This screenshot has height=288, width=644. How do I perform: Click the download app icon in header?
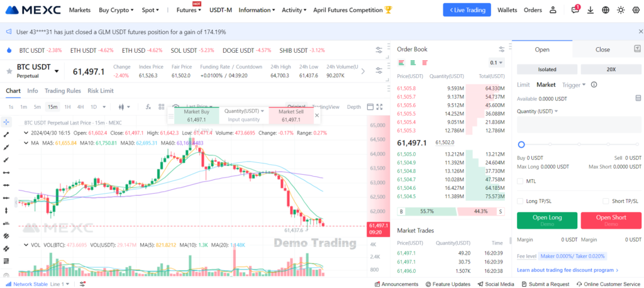click(x=591, y=10)
